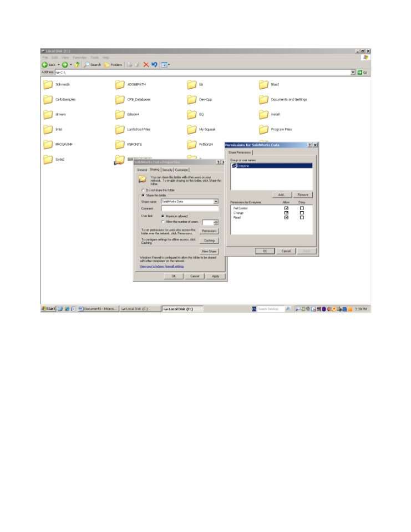The image size is (411, 532).
Task: Switch to the General tab
Action: (142, 170)
